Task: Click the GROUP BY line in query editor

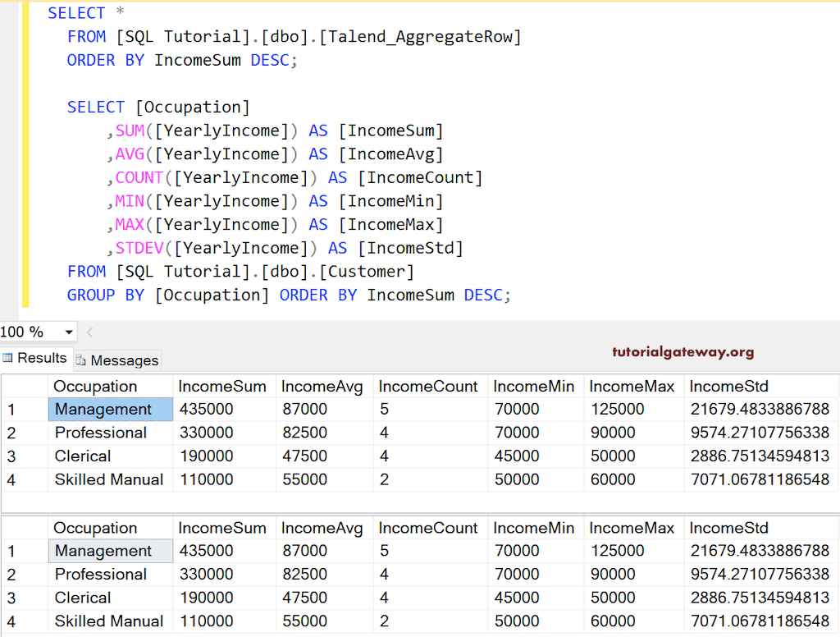Action: (287, 295)
